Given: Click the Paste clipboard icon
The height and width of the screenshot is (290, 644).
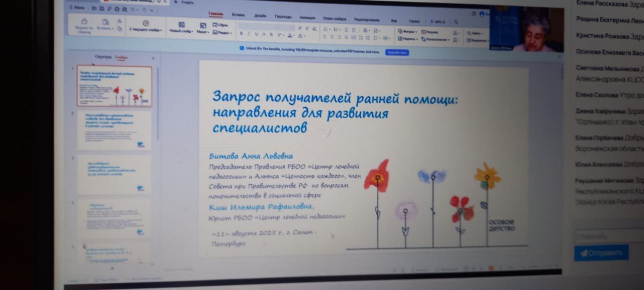Looking at the screenshot, I should [x=106, y=22].
